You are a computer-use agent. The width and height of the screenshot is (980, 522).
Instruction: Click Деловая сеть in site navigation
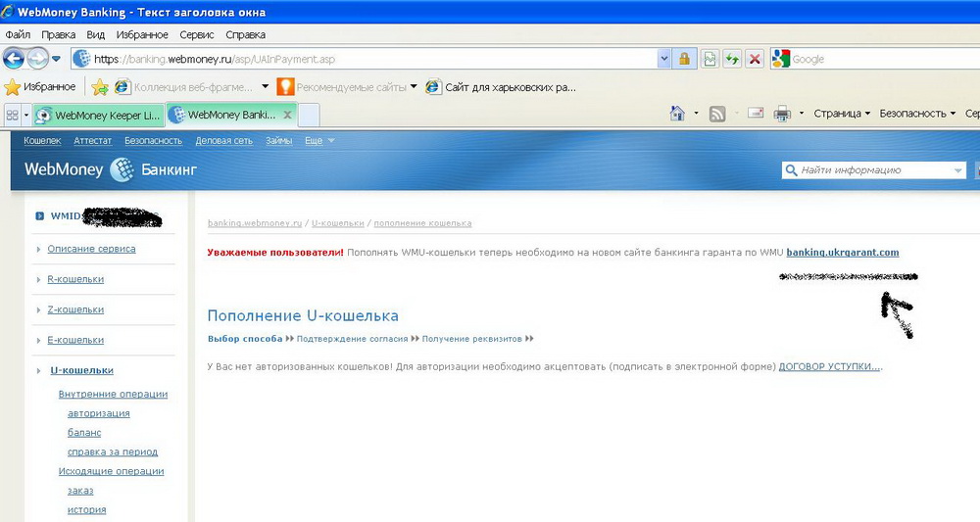[223, 140]
